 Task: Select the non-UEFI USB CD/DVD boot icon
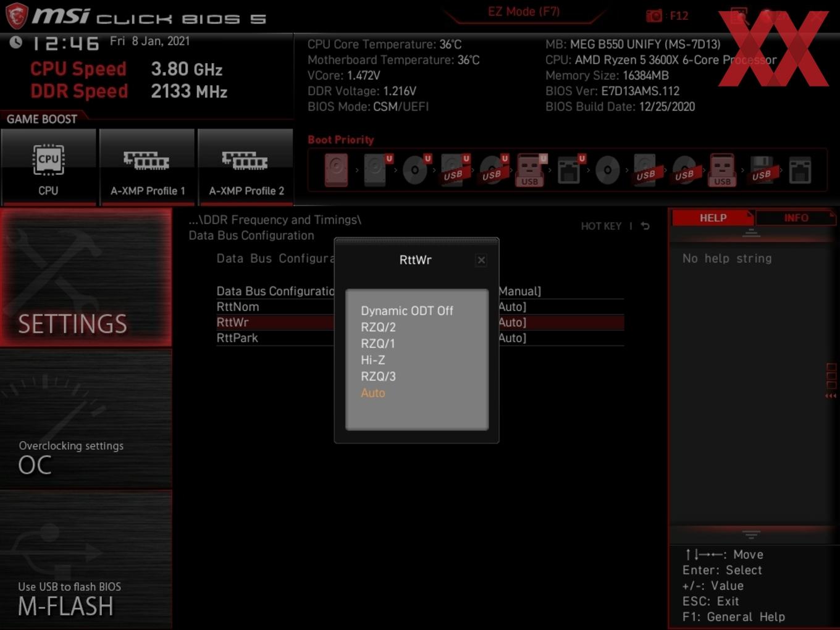(x=684, y=170)
